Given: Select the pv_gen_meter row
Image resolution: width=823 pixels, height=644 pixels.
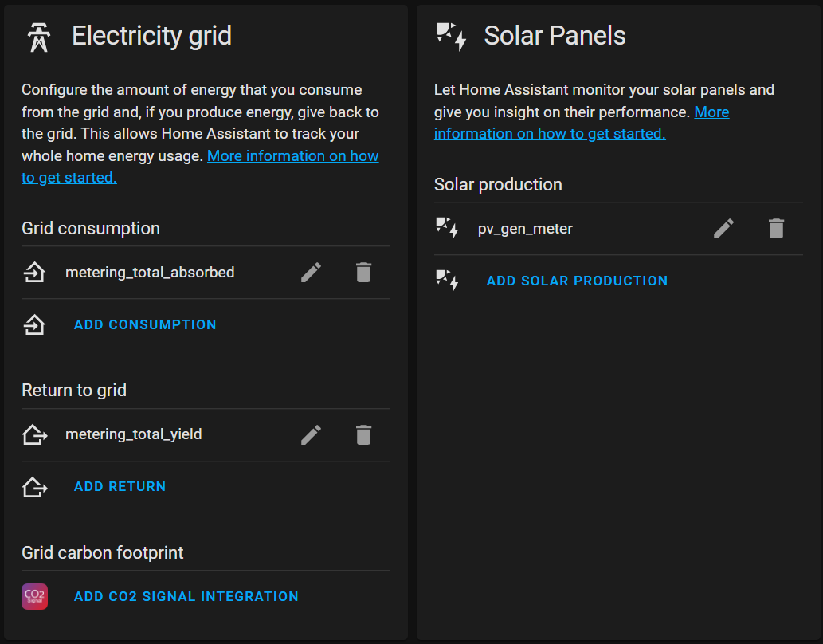Looking at the screenshot, I should (526, 229).
